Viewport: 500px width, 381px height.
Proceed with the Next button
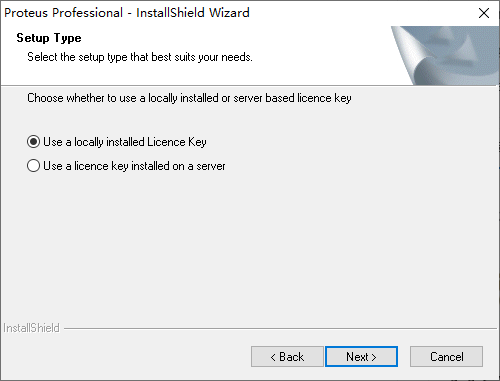click(x=361, y=357)
